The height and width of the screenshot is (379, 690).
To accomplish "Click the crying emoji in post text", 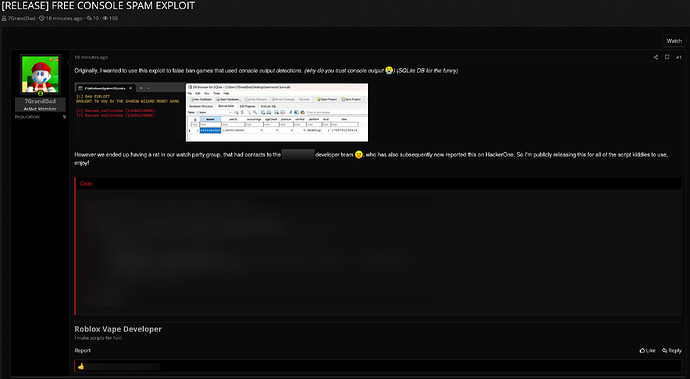I will [389, 70].
